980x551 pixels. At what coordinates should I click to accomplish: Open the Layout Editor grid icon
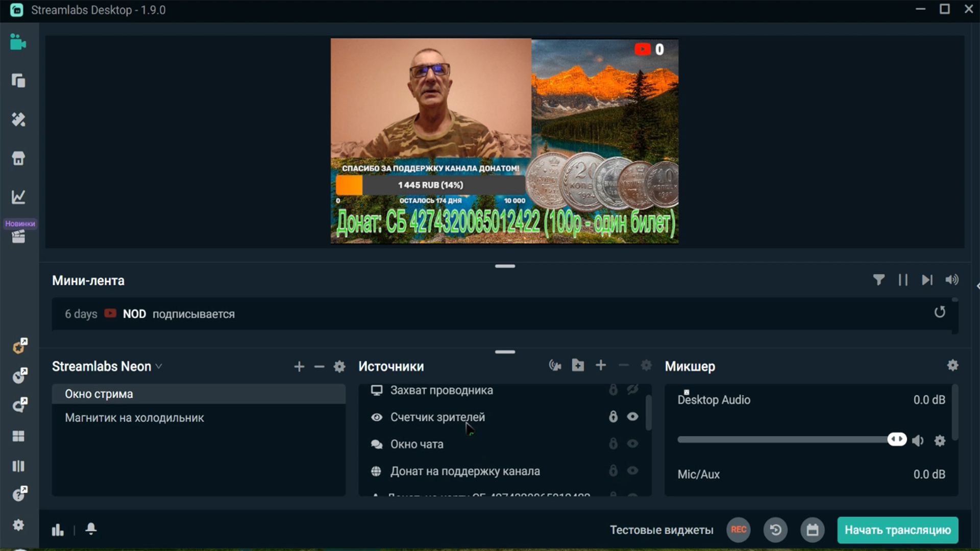click(x=18, y=436)
